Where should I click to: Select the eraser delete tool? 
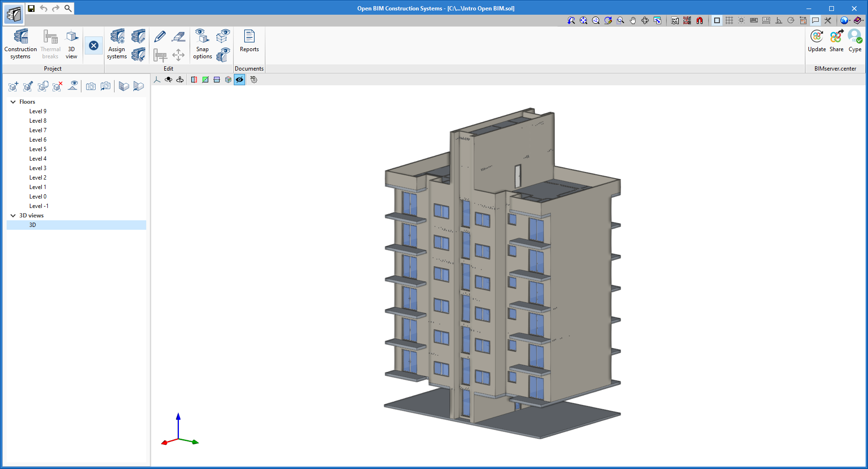click(178, 36)
